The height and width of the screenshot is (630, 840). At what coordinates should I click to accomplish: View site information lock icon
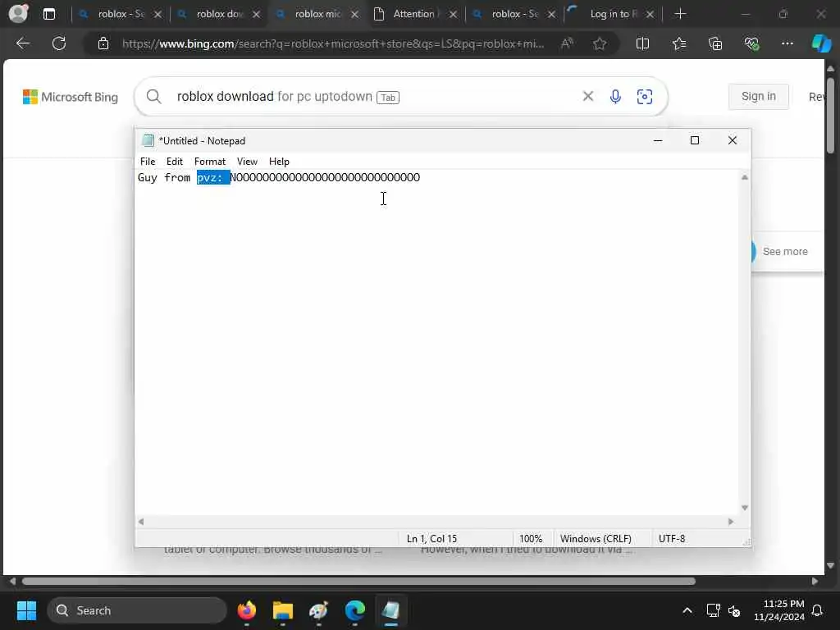pyautogui.click(x=103, y=43)
